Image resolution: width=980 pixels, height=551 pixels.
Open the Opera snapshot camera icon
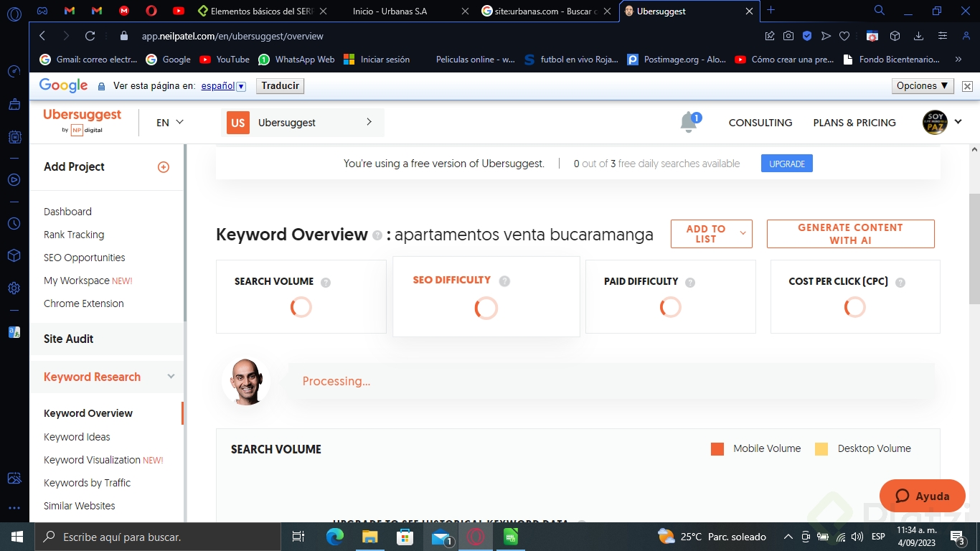point(788,36)
